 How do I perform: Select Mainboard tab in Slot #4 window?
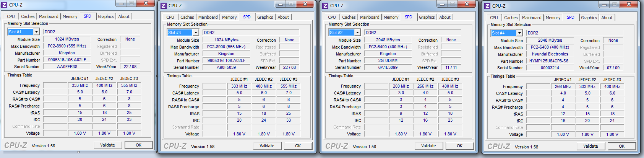click(x=532, y=18)
